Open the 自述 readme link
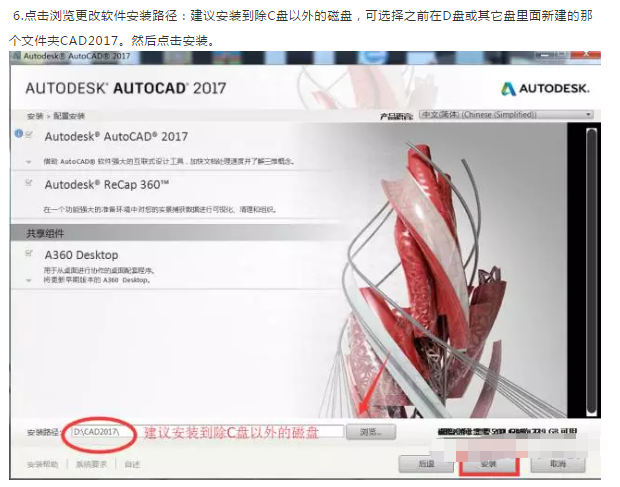Screen dimensions: 620x487 132,464
